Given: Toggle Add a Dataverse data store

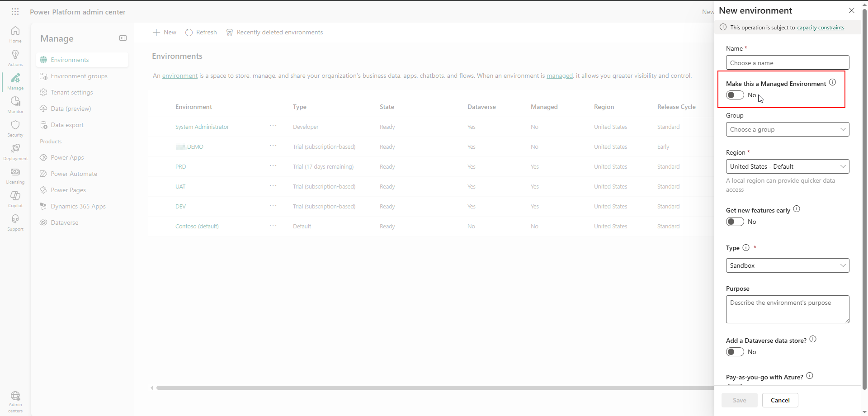Looking at the screenshot, I should point(735,352).
